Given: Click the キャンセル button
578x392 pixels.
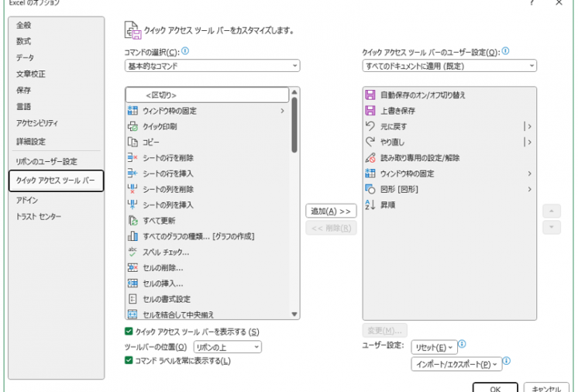Looking at the screenshot, I should pyautogui.click(x=546, y=388).
